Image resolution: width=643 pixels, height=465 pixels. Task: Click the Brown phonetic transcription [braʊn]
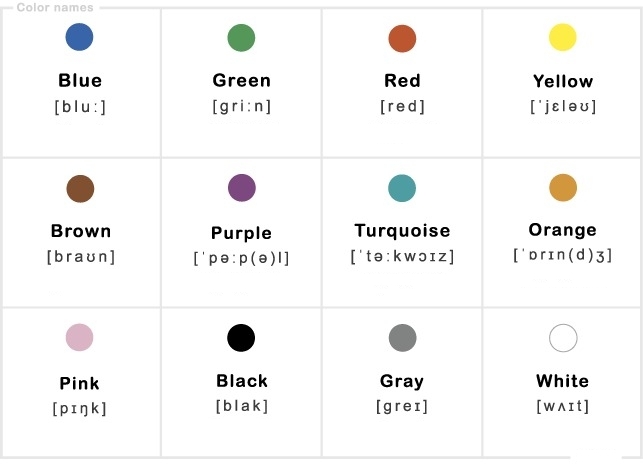(81, 257)
